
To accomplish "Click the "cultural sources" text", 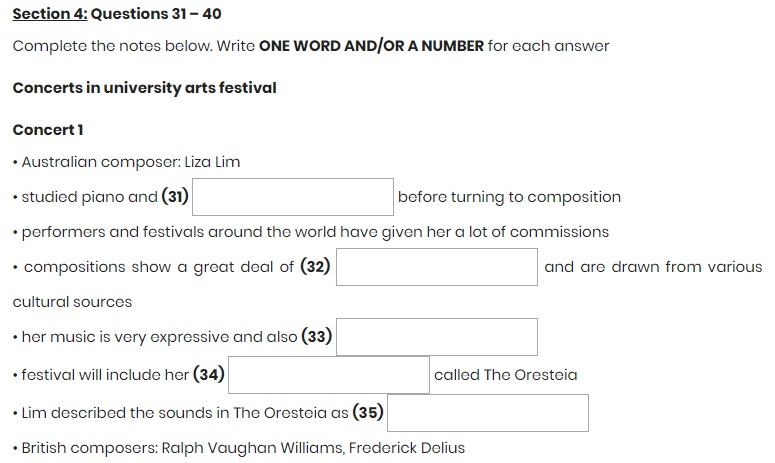I will pyautogui.click(x=72, y=302).
